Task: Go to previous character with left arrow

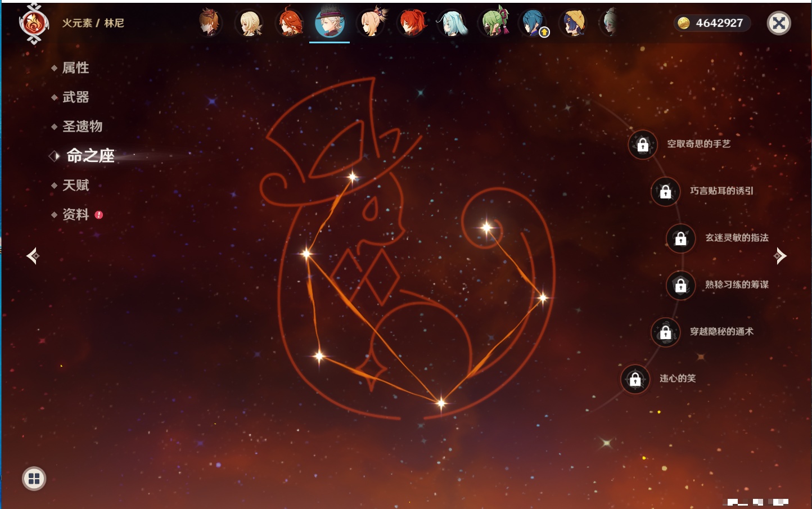Action: tap(33, 256)
